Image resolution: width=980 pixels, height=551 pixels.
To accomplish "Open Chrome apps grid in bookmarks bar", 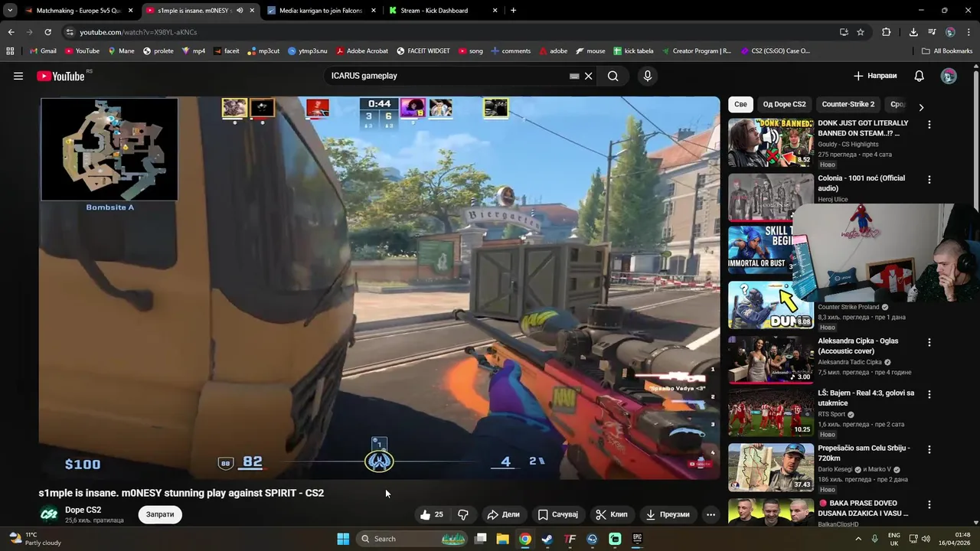I will pyautogui.click(x=10, y=51).
